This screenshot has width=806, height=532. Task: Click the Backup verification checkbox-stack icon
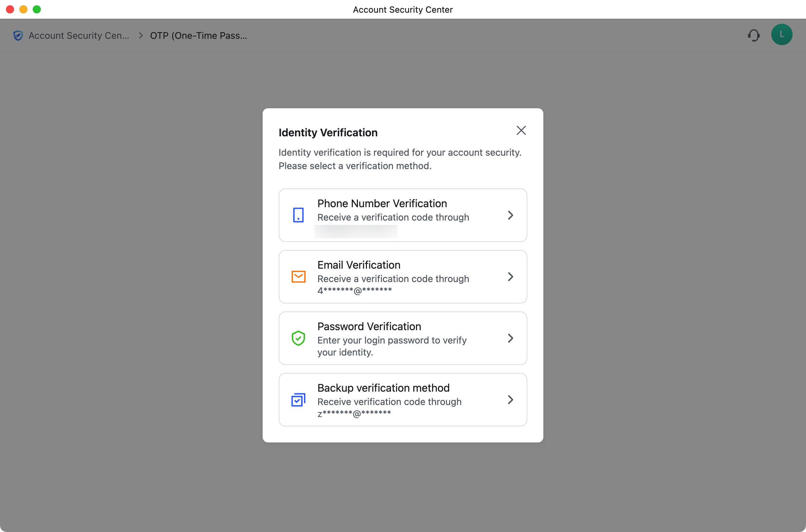(x=298, y=400)
